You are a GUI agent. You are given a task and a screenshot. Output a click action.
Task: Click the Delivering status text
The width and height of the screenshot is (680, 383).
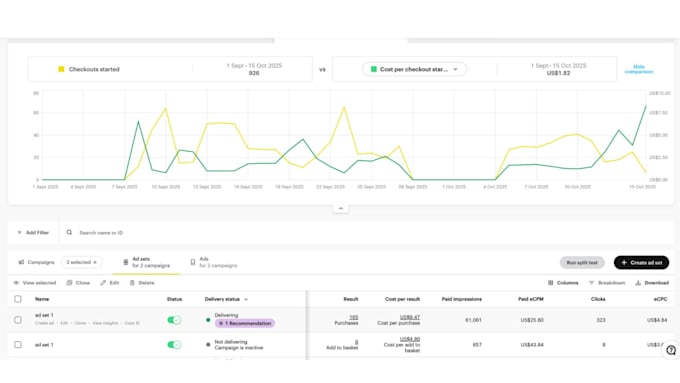point(226,315)
